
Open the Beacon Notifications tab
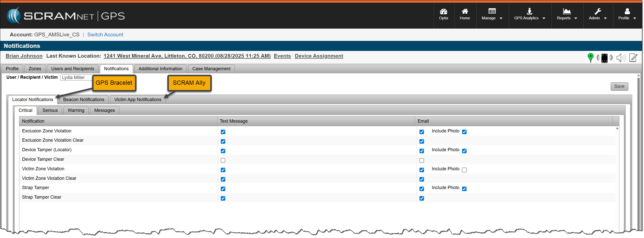click(x=84, y=100)
